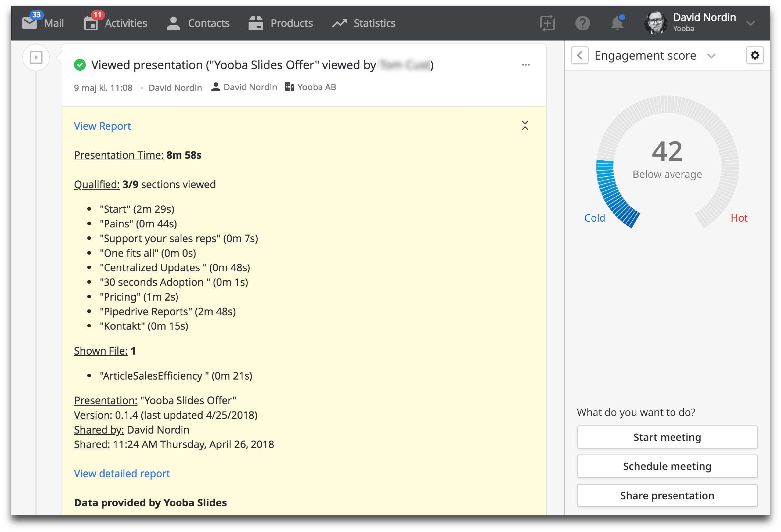Click the Yooba AB organization link

[317, 87]
